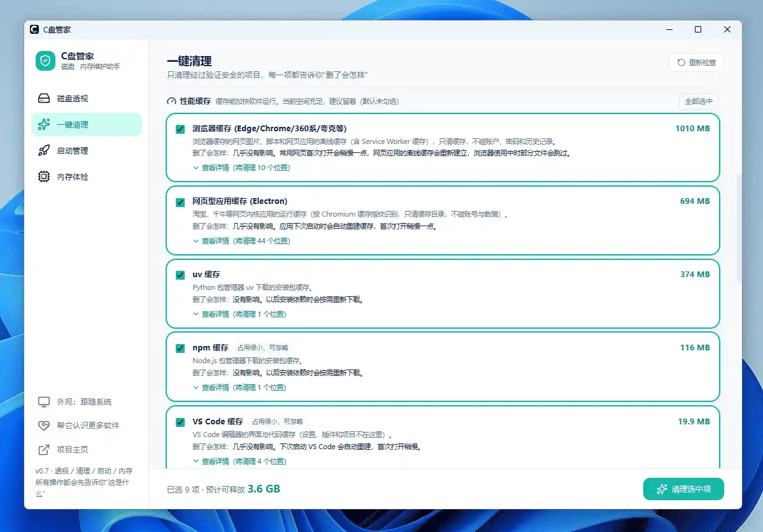763x532 pixels.
Task: Click the gauge icon beside 性能缓存
Action: pyautogui.click(x=171, y=101)
